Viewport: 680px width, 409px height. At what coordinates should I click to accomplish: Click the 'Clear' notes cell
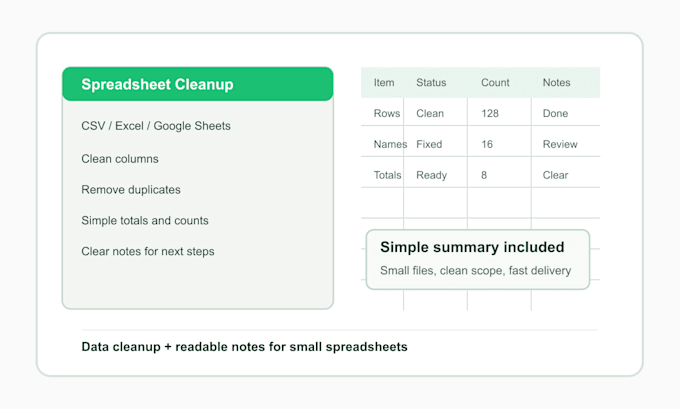(x=555, y=175)
